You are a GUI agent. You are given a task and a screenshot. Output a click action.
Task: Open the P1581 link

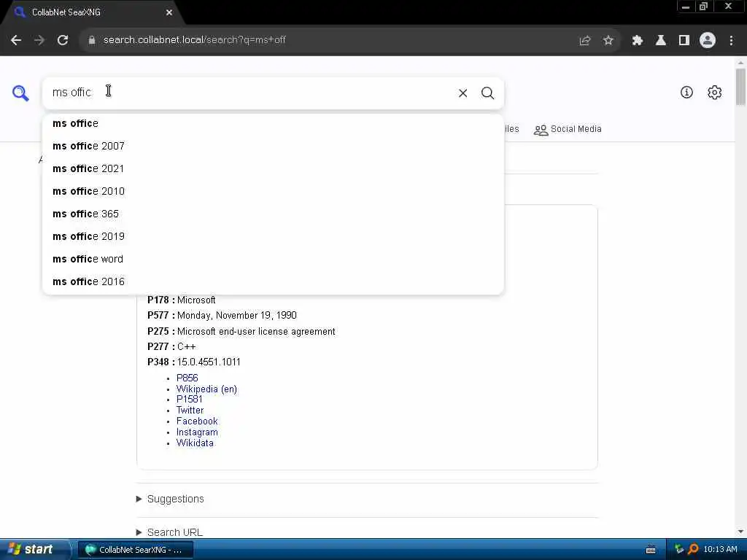190,400
